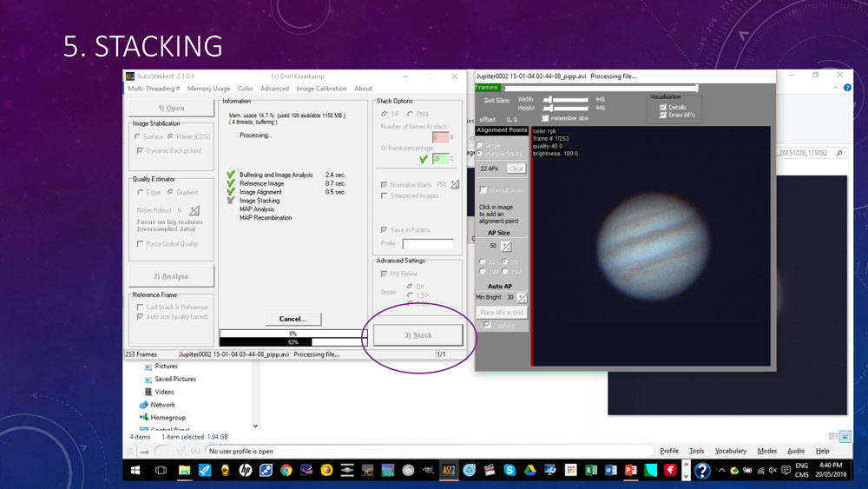The width and height of the screenshot is (868, 489).
Task: Toggle the Force Global Quality checkbox
Action: [x=140, y=244]
